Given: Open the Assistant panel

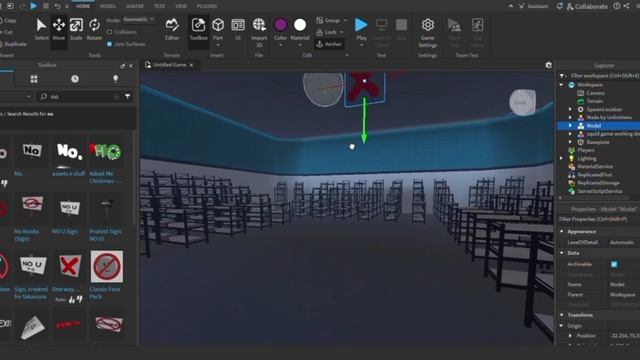Looking at the screenshot, I should (533, 6).
